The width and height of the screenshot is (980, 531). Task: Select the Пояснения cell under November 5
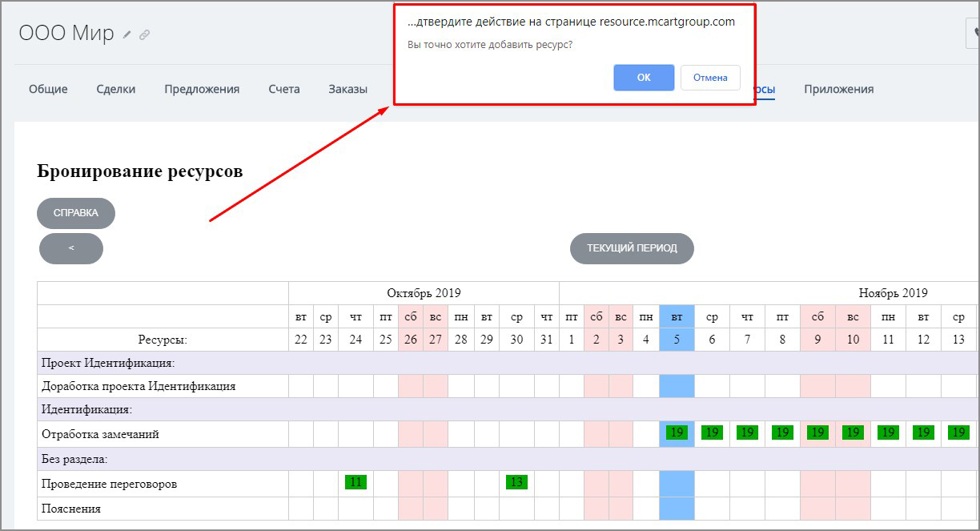click(x=677, y=509)
